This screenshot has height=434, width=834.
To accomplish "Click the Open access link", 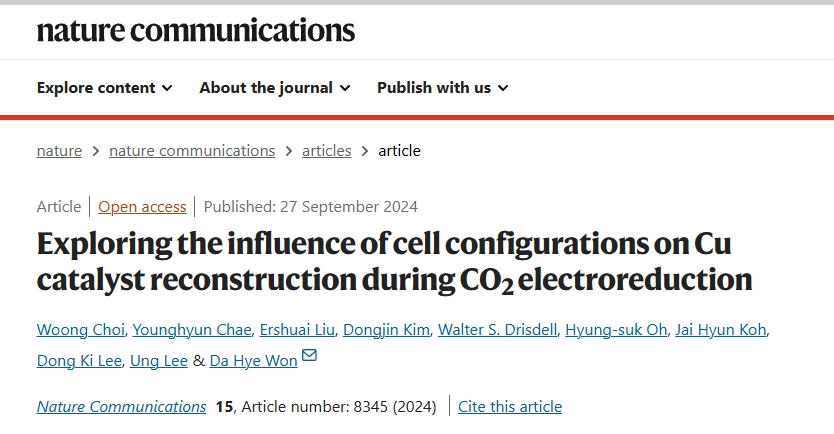I will (142, 207).
